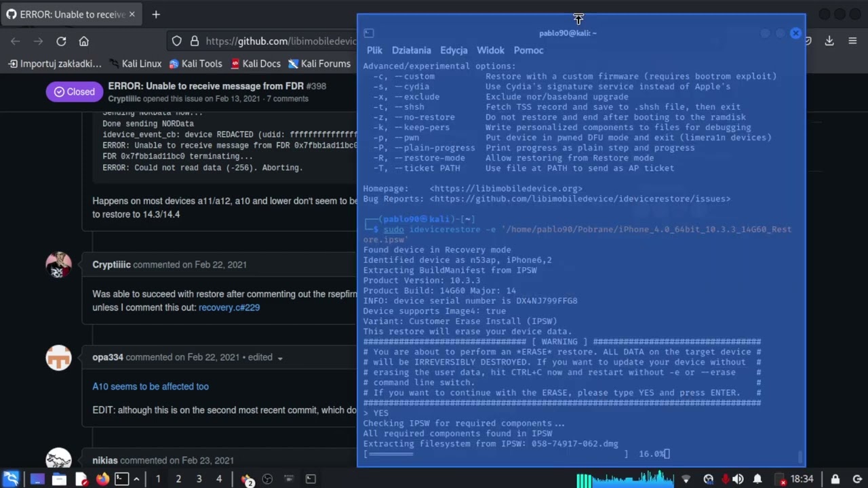The width and height of the screenshot is (868, 488).
Task: Open opa334 user profile link
Action: [108, 357]
